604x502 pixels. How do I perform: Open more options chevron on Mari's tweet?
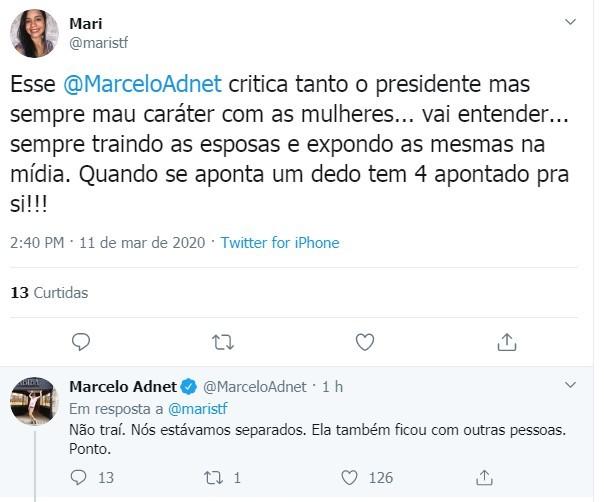tap(571, 21)
